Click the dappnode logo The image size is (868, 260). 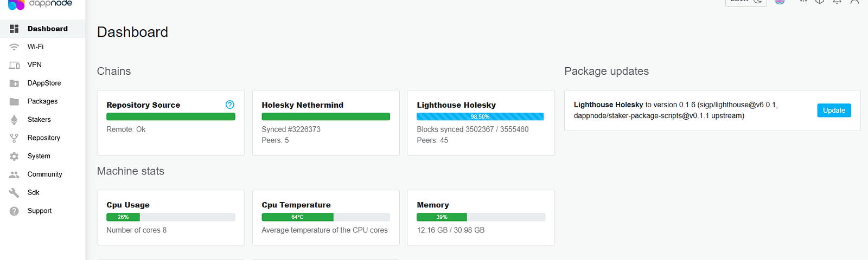coord(40,3)
